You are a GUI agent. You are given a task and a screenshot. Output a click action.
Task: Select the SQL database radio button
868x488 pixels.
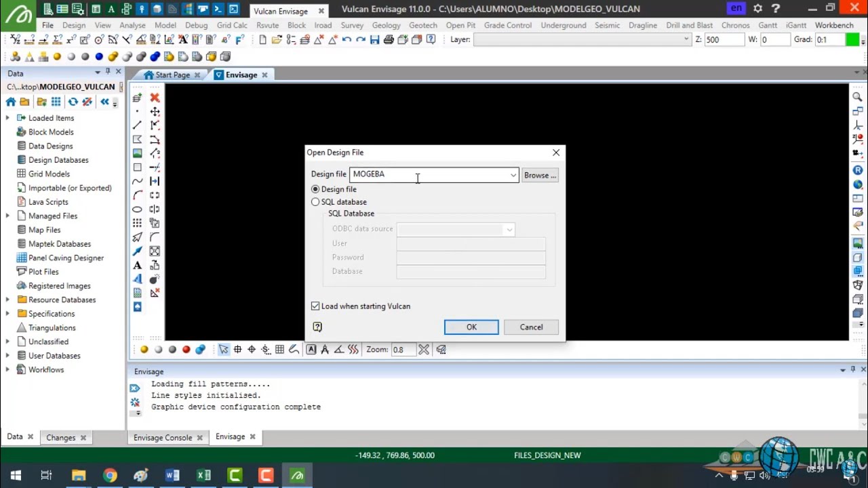point(315,202)
